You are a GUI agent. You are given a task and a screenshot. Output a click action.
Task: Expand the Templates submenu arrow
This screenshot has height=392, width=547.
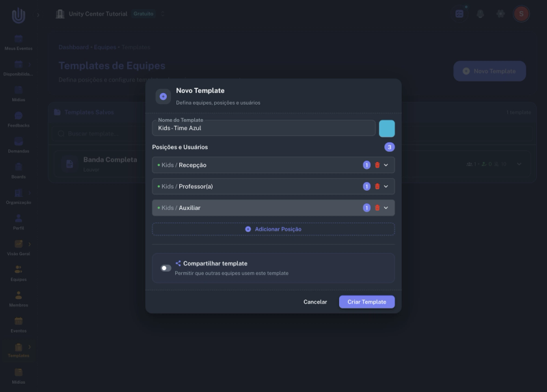29,347
